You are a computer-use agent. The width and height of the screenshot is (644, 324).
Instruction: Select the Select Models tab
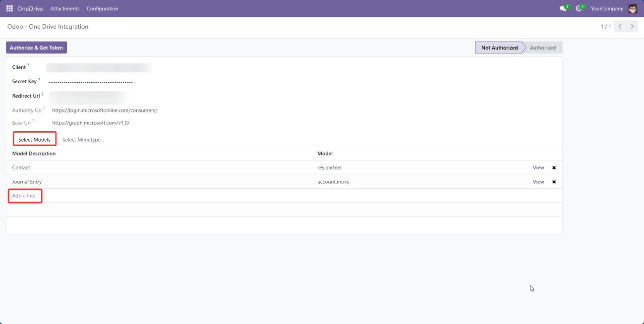34,140
